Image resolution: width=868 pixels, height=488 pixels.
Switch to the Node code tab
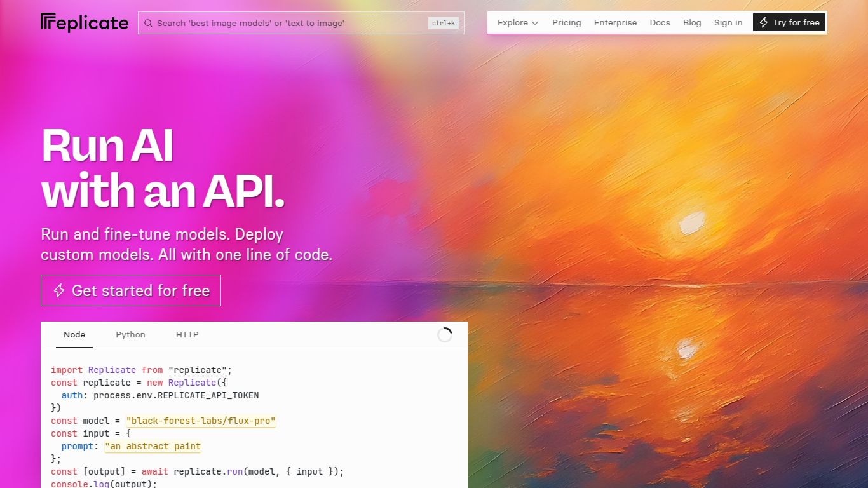coord(74,335)
